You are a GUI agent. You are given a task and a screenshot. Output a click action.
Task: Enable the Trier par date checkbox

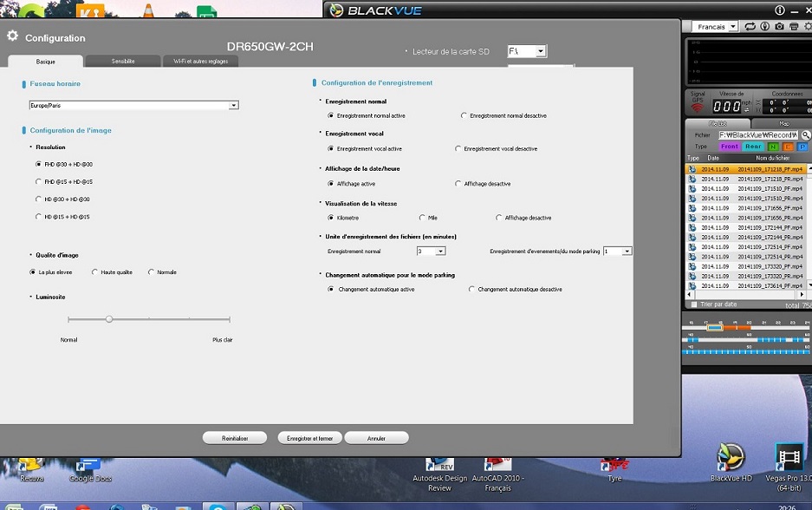click(694, 304)
